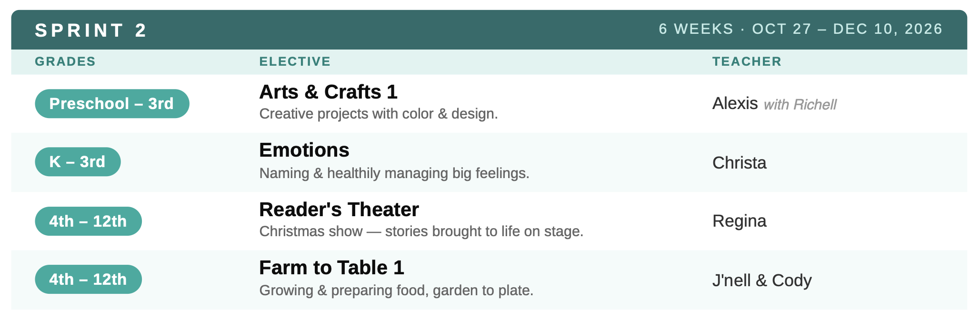Click the Preschool – 3rd grade badge

[x=112, y=103]
